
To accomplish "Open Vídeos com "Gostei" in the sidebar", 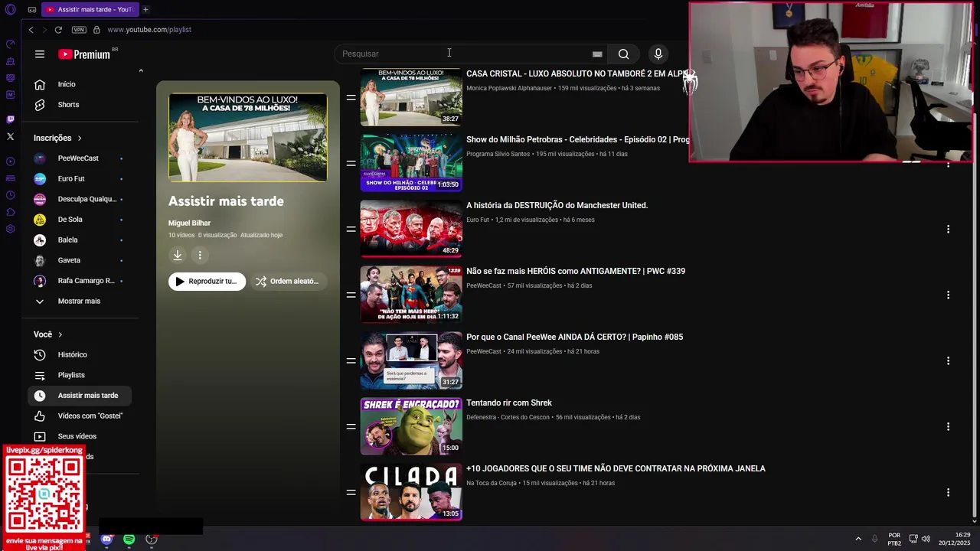I will coord(79,416).
